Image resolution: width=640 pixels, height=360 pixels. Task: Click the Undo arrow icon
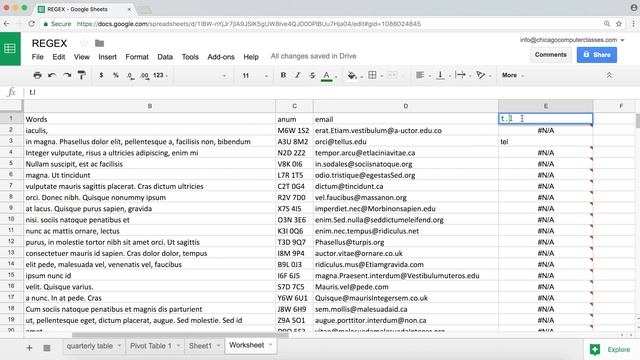coord(52,75)
